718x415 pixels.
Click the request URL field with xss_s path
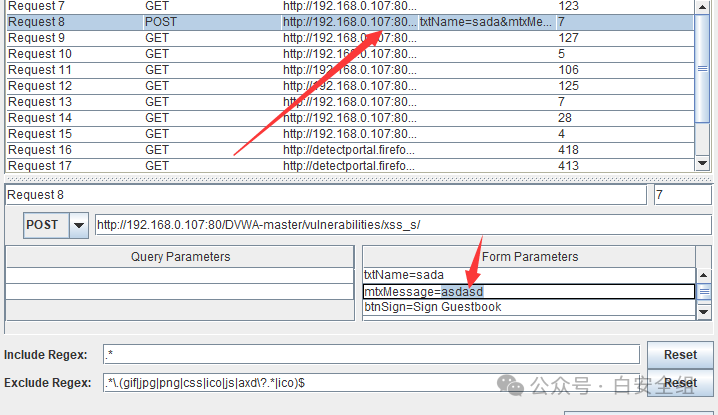[403, 225]
